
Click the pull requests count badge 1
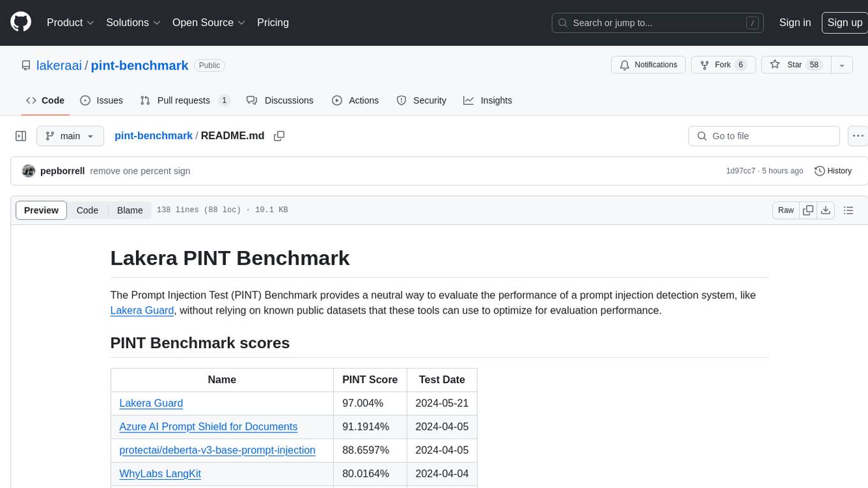point(224,100)
